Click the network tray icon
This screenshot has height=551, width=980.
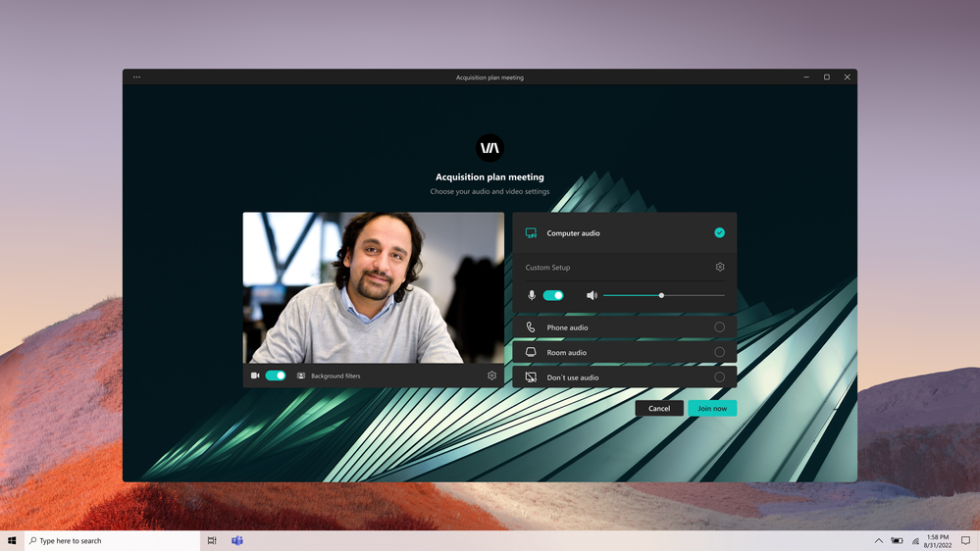click(915, 541)
